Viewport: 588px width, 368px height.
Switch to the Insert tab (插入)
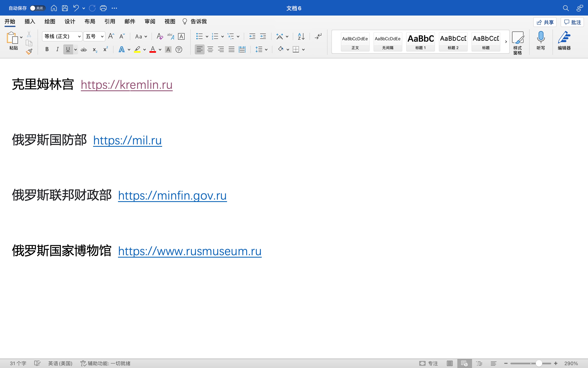(30, 21)
